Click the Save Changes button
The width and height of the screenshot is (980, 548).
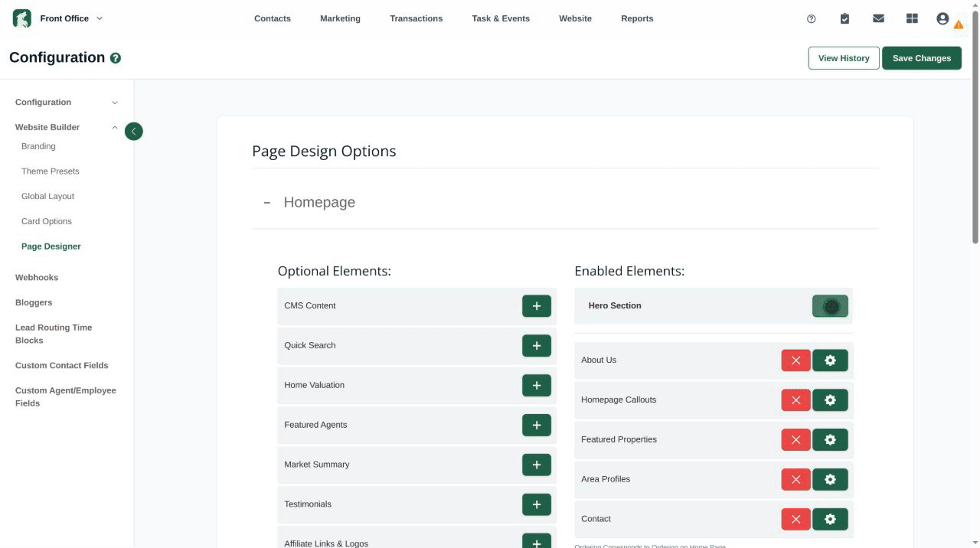(922, 58)
